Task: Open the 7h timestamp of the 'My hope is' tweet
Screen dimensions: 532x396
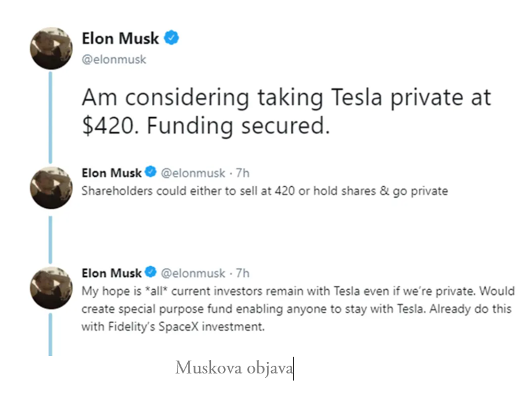Action: click(x=243, y=274)
